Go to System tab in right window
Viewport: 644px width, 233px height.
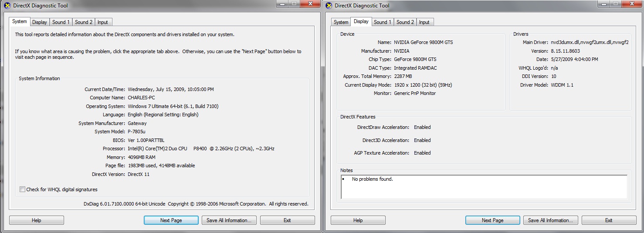tap(341, 22)
